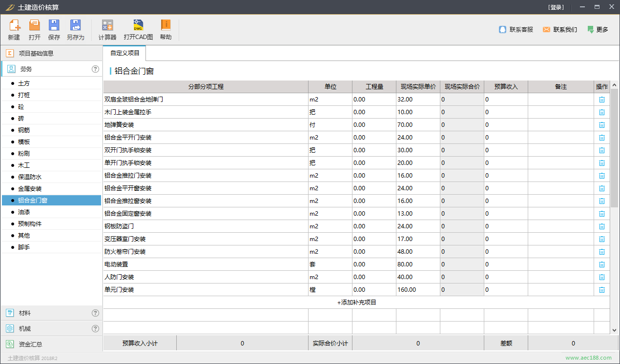Image resolution: width=620 pixels, height=364 pixels.
Task: Switch to the 自定义项目 tab
Action: [125, 53]
